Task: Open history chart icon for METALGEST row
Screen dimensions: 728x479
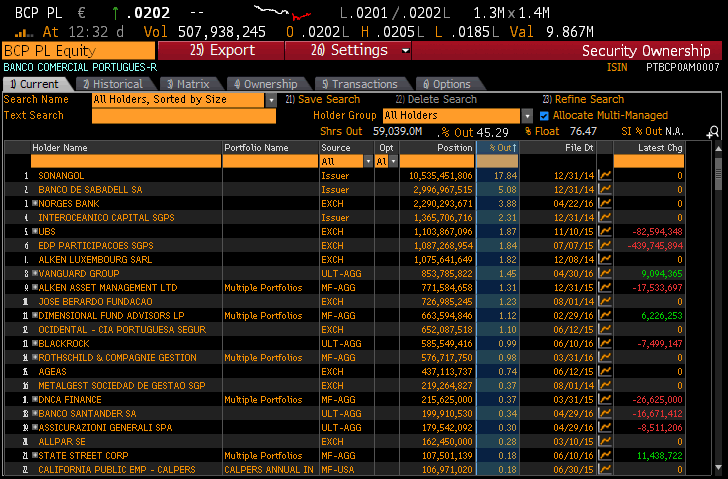Action: [x=604, y=385]
